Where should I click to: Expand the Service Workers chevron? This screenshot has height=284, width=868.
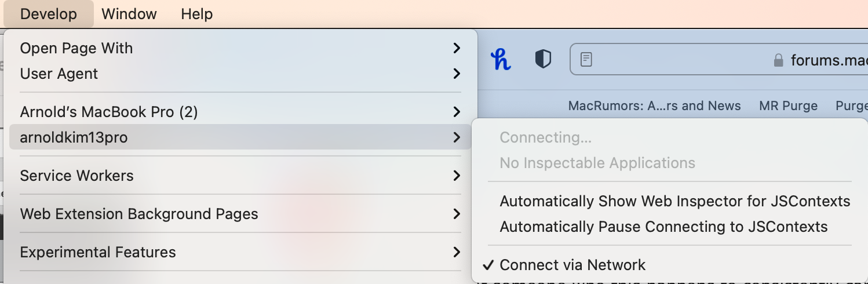457,176
